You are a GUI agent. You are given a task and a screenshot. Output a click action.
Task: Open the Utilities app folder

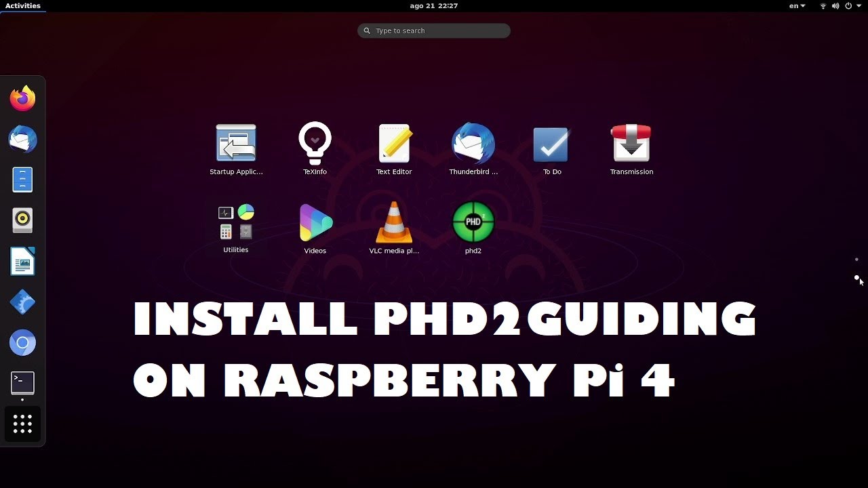236,228
